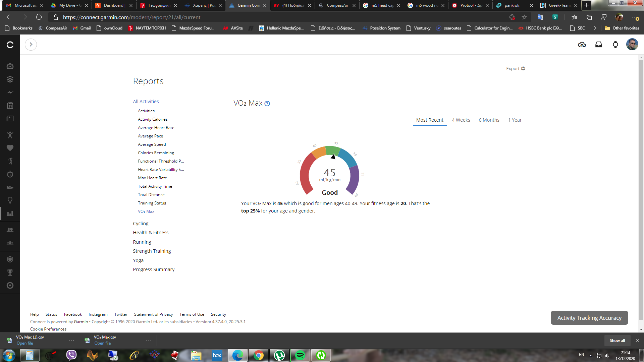Switch to the 6 Months tab
Viewport: 644px width, 362px height.
[489, 120]
